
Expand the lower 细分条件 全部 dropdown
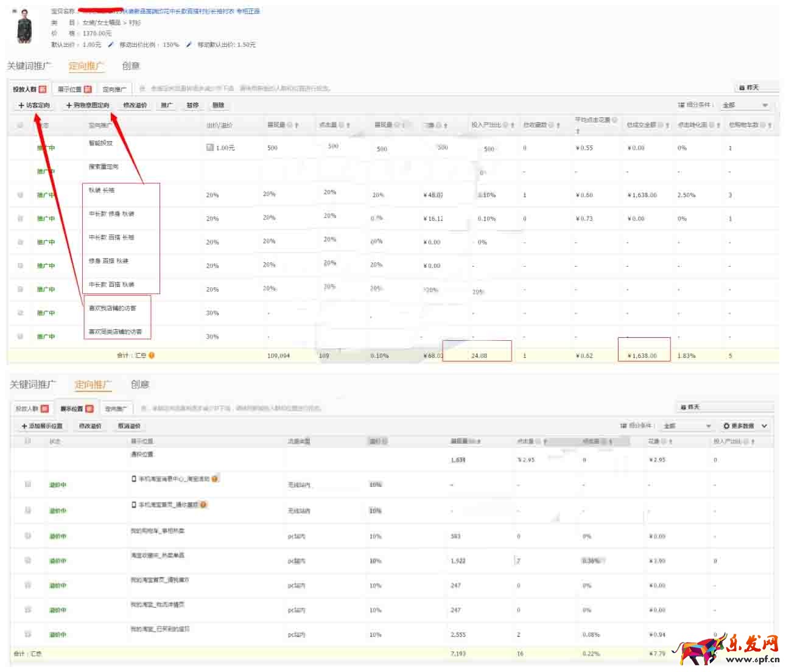pyautogui.click(x=687, y=426)
